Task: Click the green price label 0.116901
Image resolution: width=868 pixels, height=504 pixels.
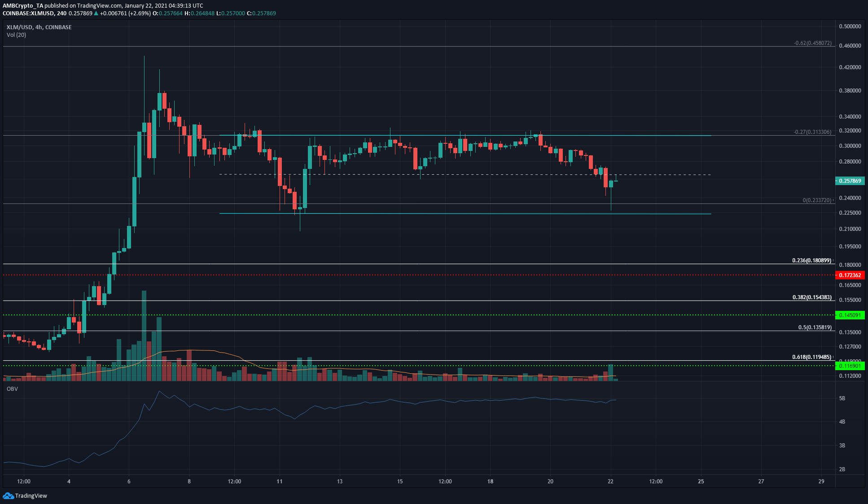Action: (850, 366)
